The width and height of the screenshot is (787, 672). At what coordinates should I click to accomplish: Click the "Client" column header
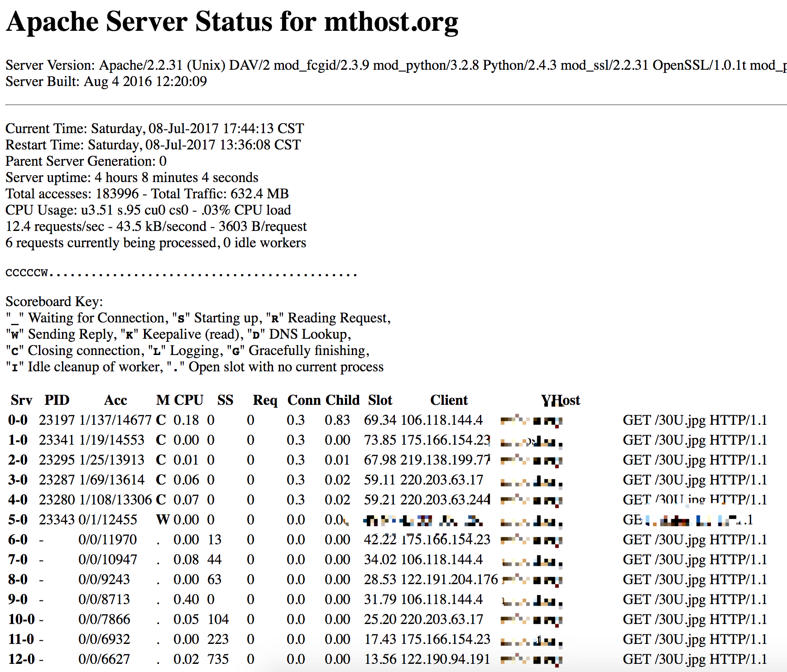449,400
